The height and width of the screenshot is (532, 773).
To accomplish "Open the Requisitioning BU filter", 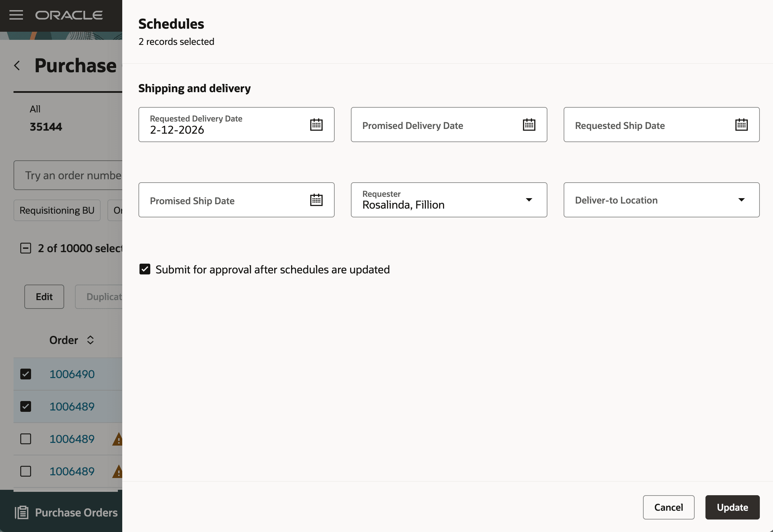I will (x=57, y=210).
